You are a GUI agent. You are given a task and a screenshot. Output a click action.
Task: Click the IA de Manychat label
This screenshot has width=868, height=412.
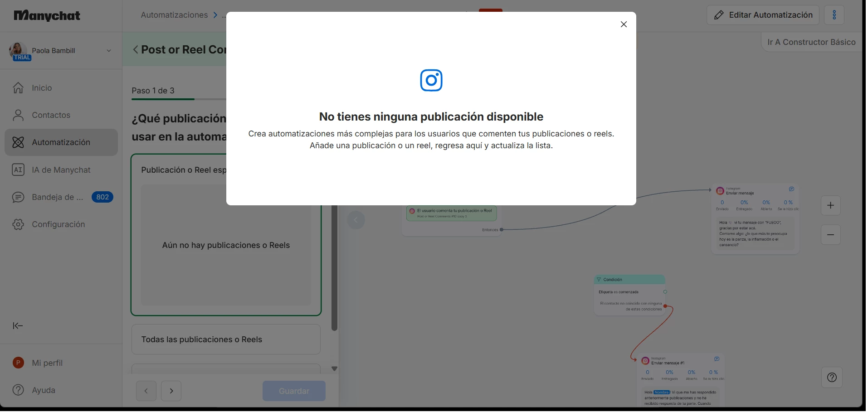tap(61, 170)
